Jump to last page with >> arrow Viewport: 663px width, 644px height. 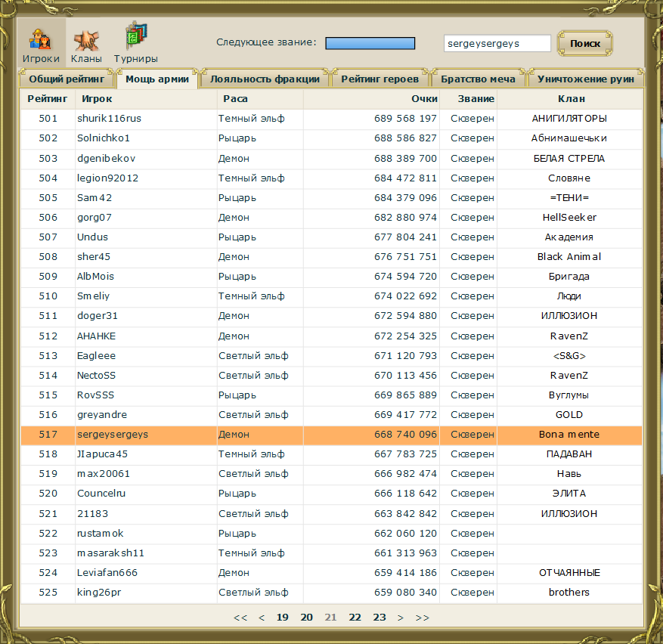point(422,618)
